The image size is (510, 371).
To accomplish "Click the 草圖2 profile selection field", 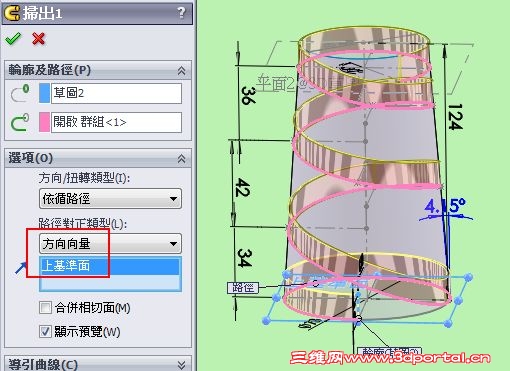I will pos(116,93).
